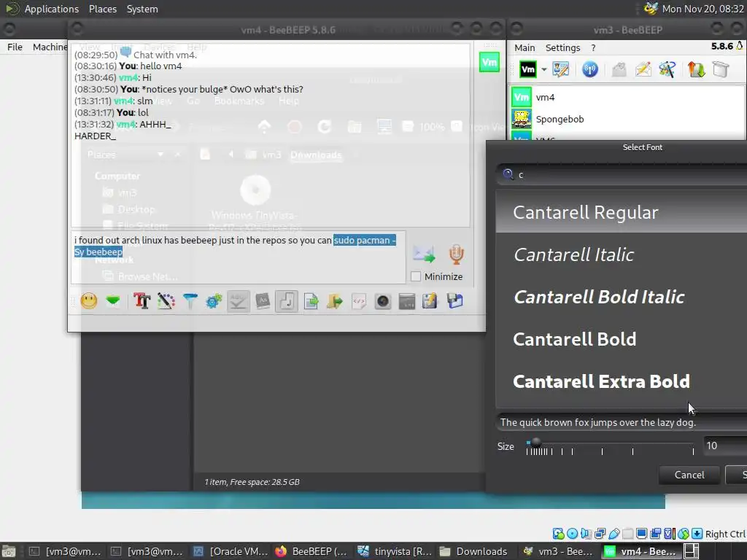This screenshot has height=560, width=747.
Task: Click the chat message input text box
Action: [239, 257]
